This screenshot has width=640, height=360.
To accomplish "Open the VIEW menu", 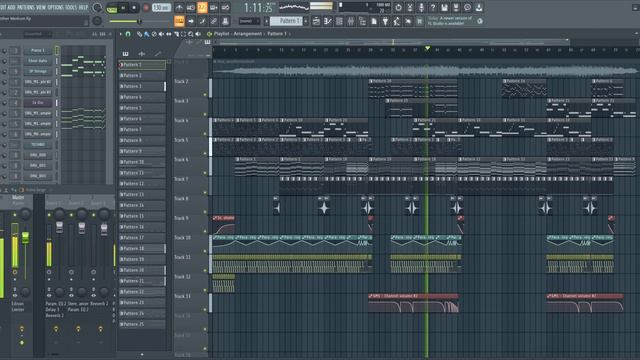I will pos(41,7).
